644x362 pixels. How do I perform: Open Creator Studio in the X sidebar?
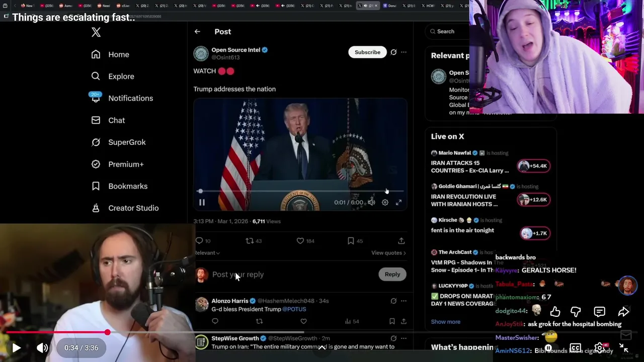tap(125, 208)
